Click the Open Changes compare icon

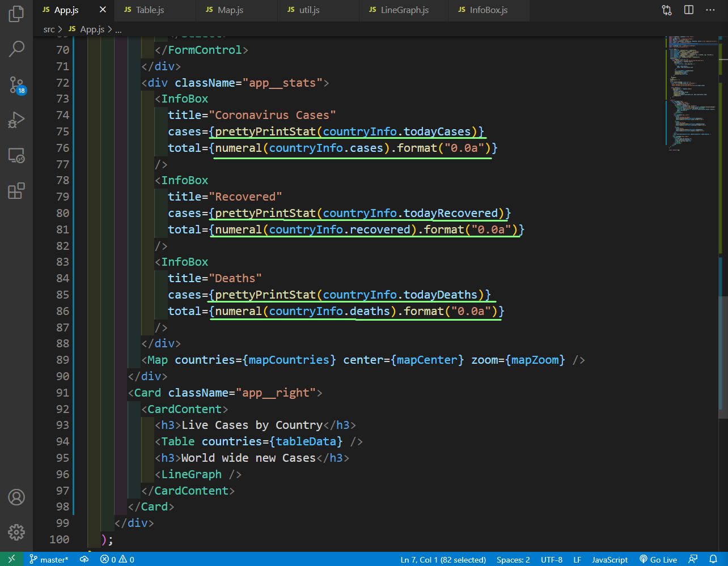pos(667,10)
